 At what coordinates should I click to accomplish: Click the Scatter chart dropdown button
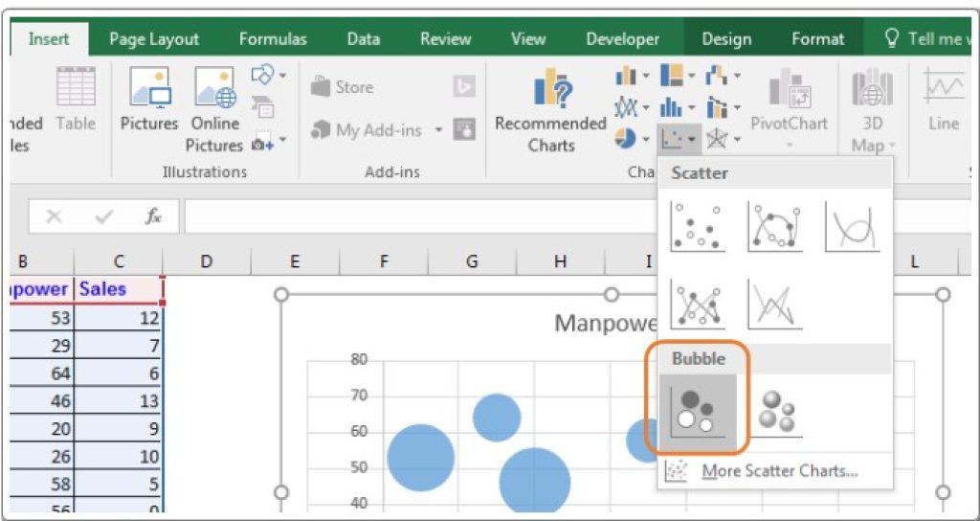point(678,138)
